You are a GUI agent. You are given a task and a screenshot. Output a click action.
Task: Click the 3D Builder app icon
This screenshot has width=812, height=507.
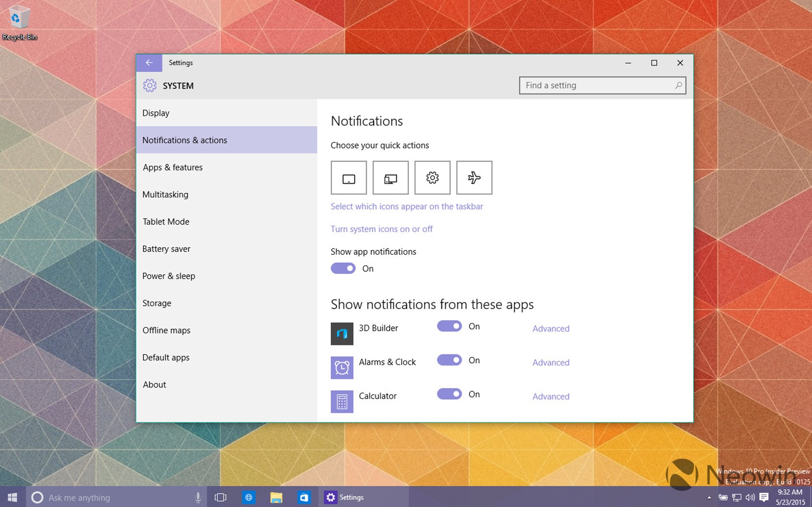pyautogui.click(x=342, y=334)
